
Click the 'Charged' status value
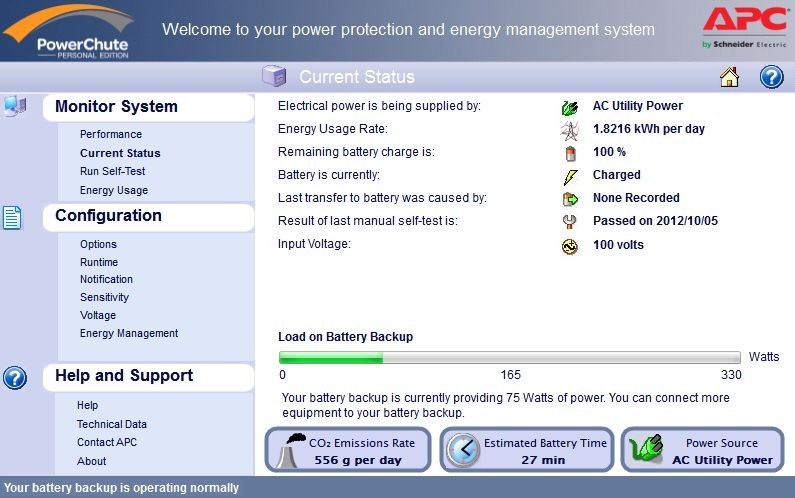coord(617,175)
